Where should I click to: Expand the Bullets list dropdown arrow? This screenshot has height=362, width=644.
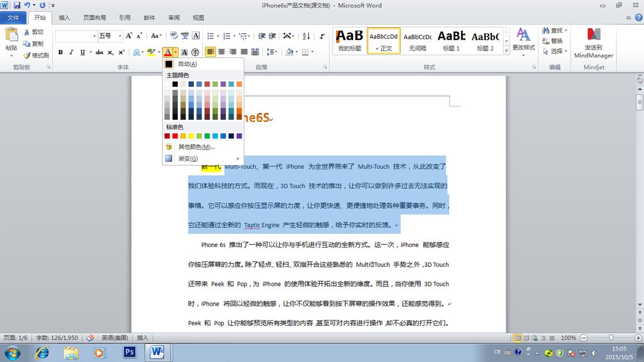217,36
